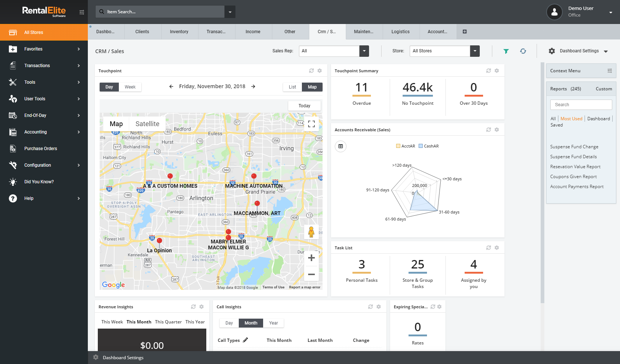This screenshot has height=364, width=620.
Task: Open the Accounting section in the sidebar
Action: click(35, 132)
